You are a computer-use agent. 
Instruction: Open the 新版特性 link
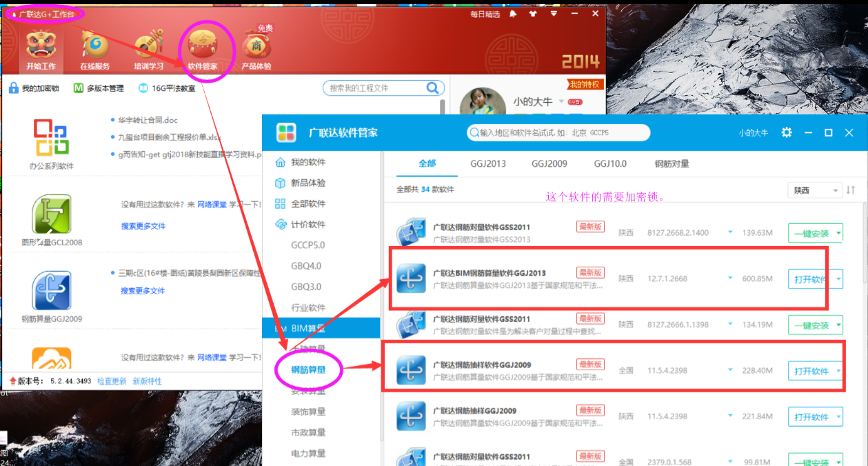coord(147,381)
